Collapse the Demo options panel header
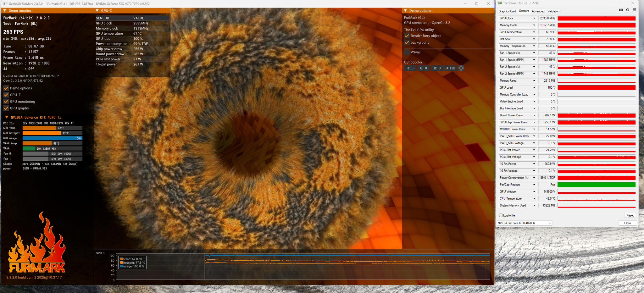 (x=405, y=11)
